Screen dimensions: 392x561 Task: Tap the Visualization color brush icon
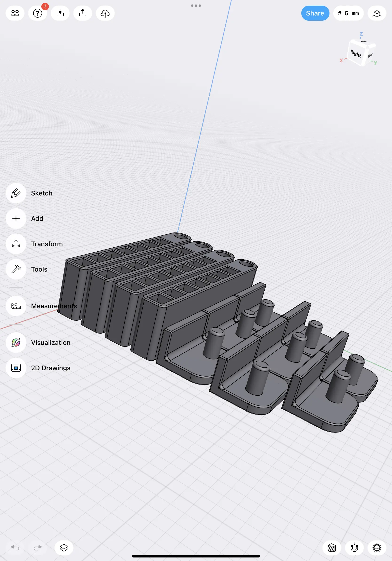[16, 343]
